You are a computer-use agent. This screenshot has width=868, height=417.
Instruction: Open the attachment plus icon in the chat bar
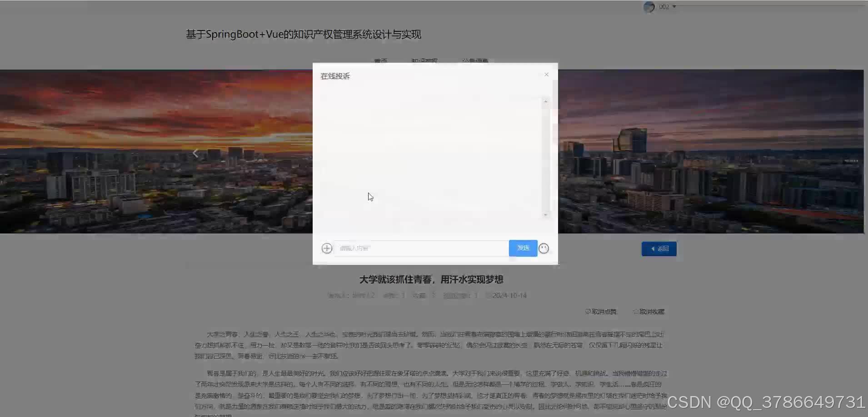(327, 248)
